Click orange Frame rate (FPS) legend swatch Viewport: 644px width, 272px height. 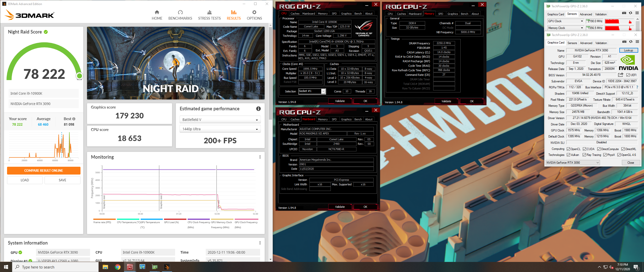104,219
